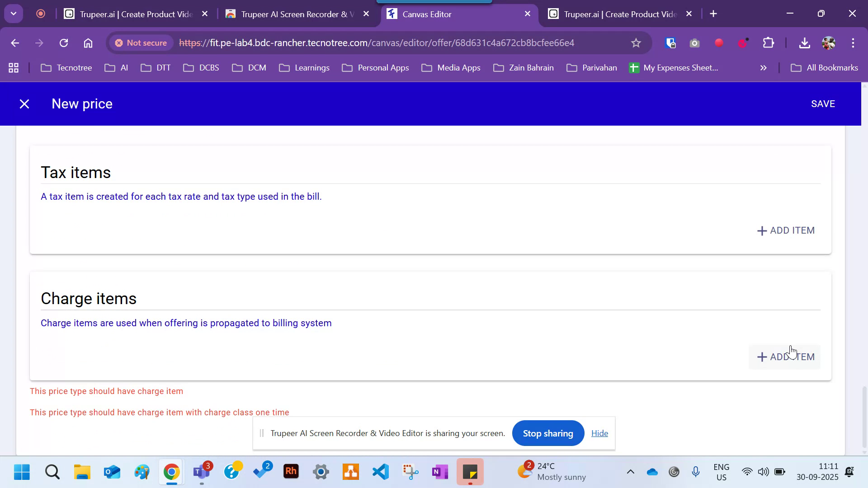Open the Chrome three-dot menu
The width and height of the screenshot is (868, 488).
tap(853, 43)
